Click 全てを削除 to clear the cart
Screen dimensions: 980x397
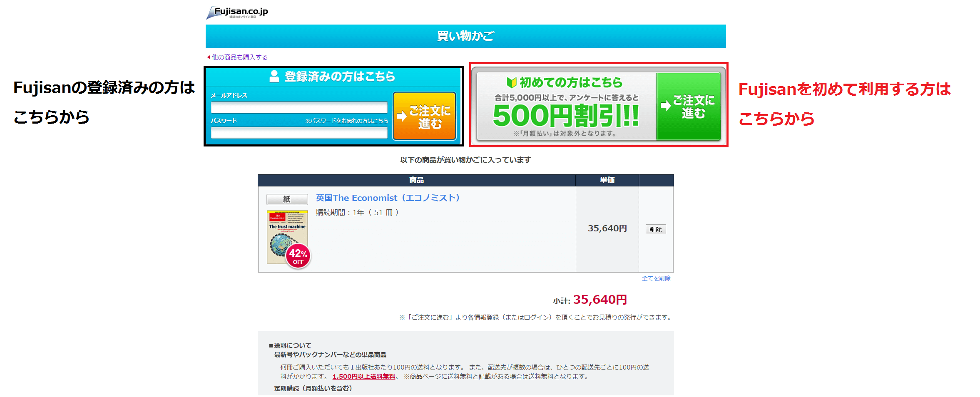click(x=656, y=278)
